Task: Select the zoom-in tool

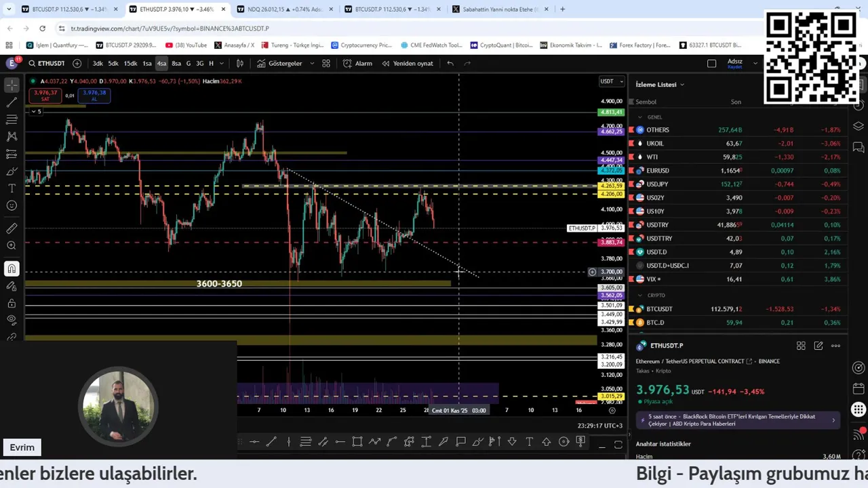Action: [x=12, y=245]
